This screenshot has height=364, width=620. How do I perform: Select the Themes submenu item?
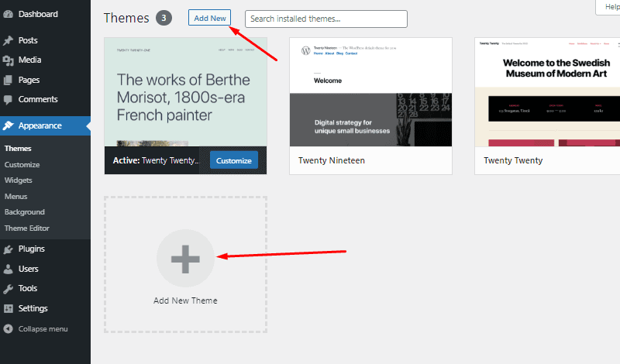pyautogui.click(x=18, y=149)
